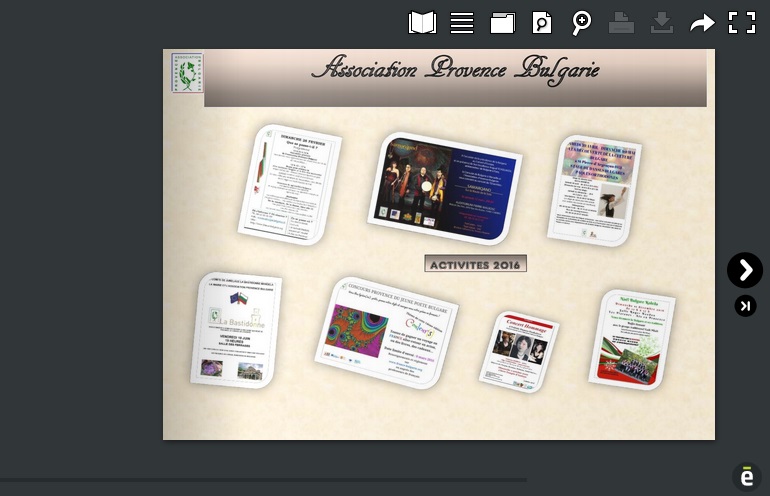Click the share arrow icon

[x=702, y=23]
